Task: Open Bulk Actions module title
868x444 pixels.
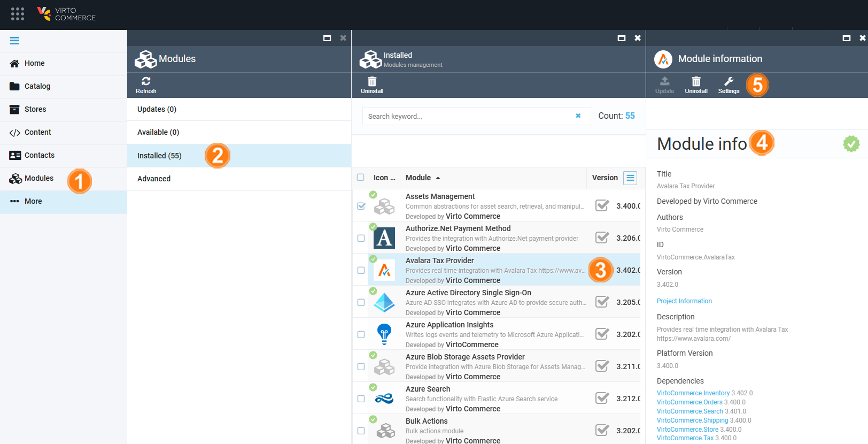Action: (427, 421)
